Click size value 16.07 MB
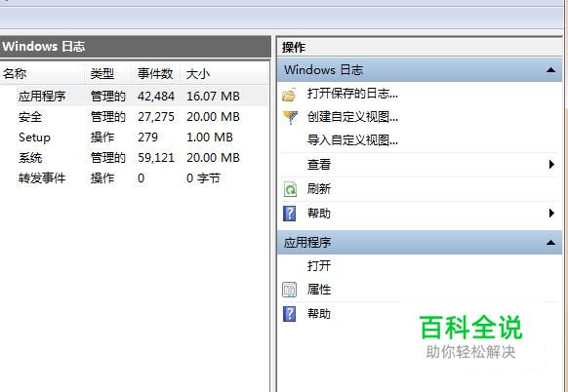Viewport: 568px width, 392px height. coord(213,97)
